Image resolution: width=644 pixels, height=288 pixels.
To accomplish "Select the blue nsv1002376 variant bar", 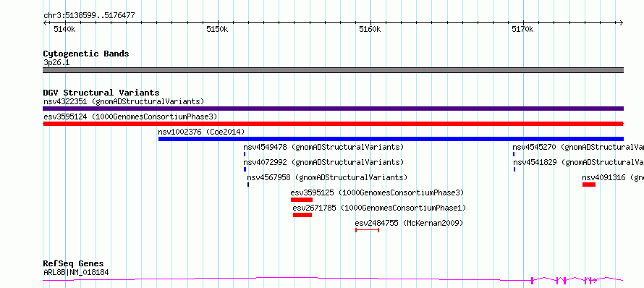I will [x=391, y=139].
